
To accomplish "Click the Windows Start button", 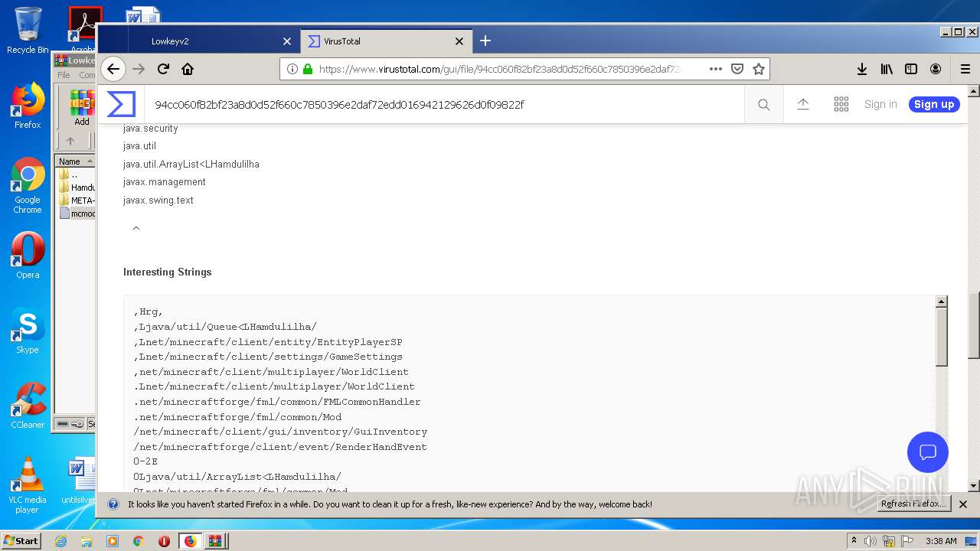I will tap(21, 540).
